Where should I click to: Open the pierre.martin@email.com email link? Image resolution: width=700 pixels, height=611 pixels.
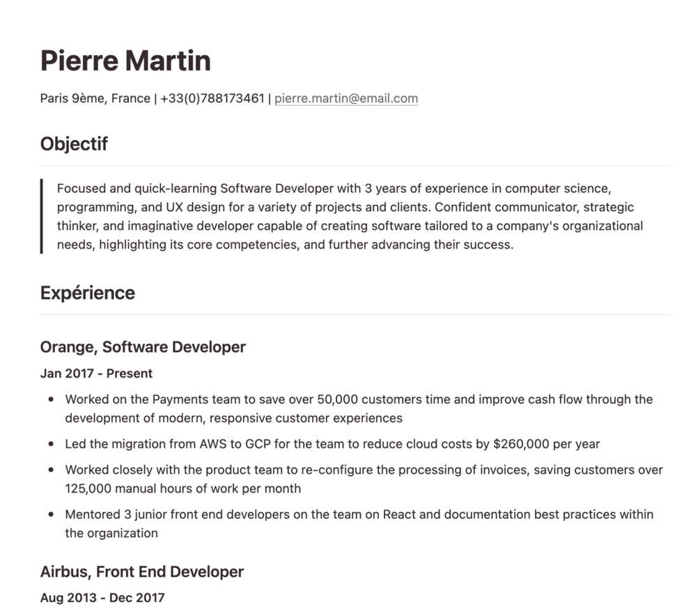pyautogui.click(x=346, y=98)
